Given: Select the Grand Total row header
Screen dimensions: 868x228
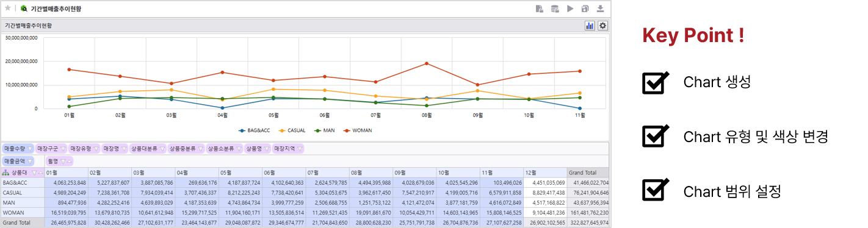Looking at the screenshot, I should 22,223.
